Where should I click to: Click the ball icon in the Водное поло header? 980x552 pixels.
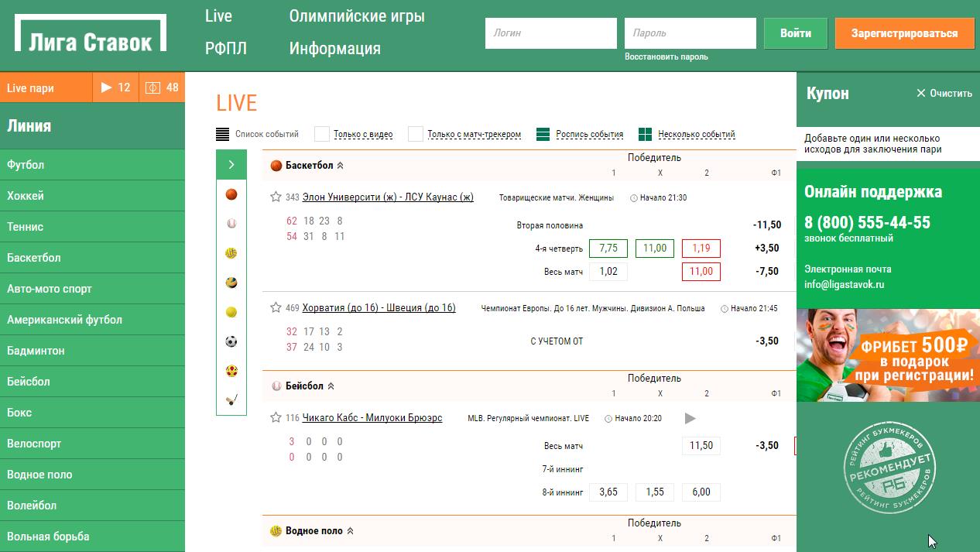coord(276,531)
